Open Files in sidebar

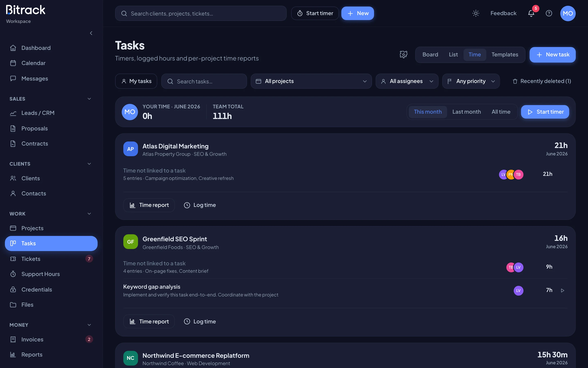click(x=51, y=305)
